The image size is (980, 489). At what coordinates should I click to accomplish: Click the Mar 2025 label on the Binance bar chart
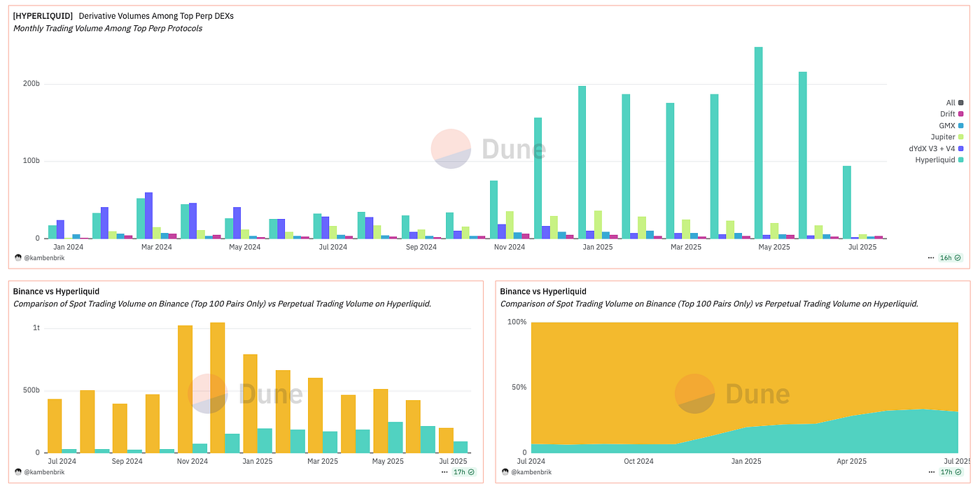(323, 462)
